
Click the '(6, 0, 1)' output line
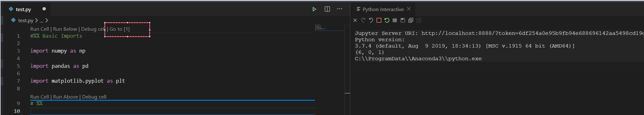369,52
